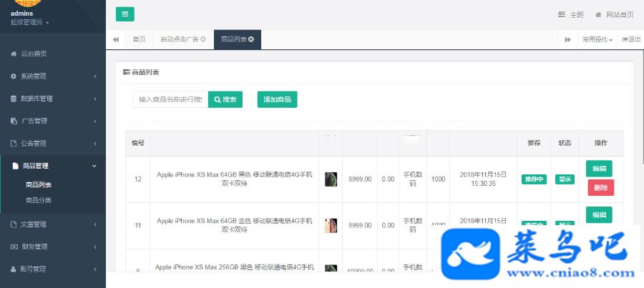The image size is (644, 288).
Task: Click the 编号 column header
Action: click(x=137, y=143)
